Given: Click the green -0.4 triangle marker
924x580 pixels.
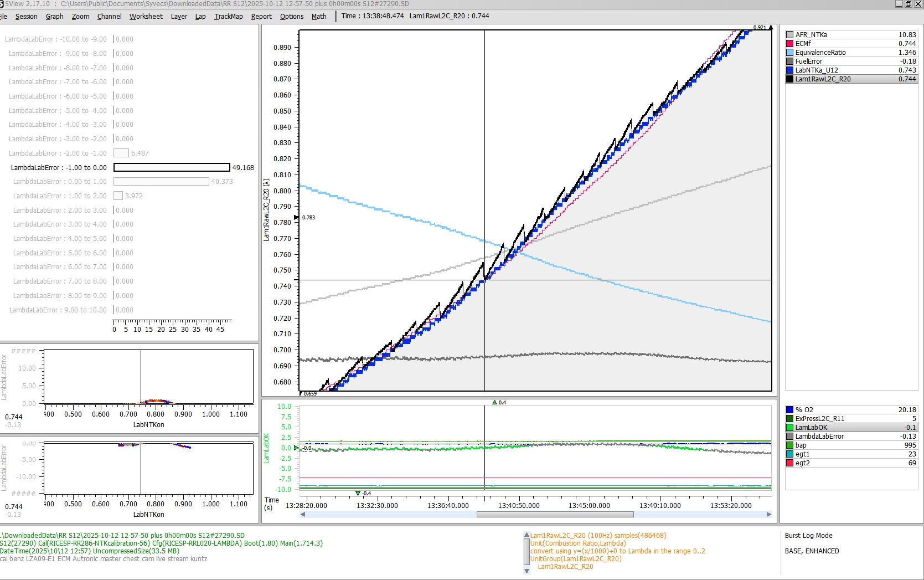Looking at the screenshot, I should pyautogui.click(x=358, y=493).
